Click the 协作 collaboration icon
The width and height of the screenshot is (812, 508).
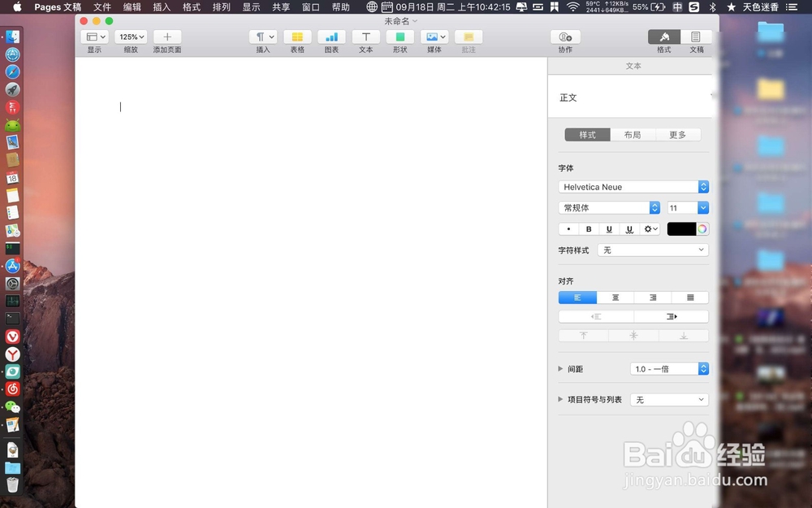point(564,37)
